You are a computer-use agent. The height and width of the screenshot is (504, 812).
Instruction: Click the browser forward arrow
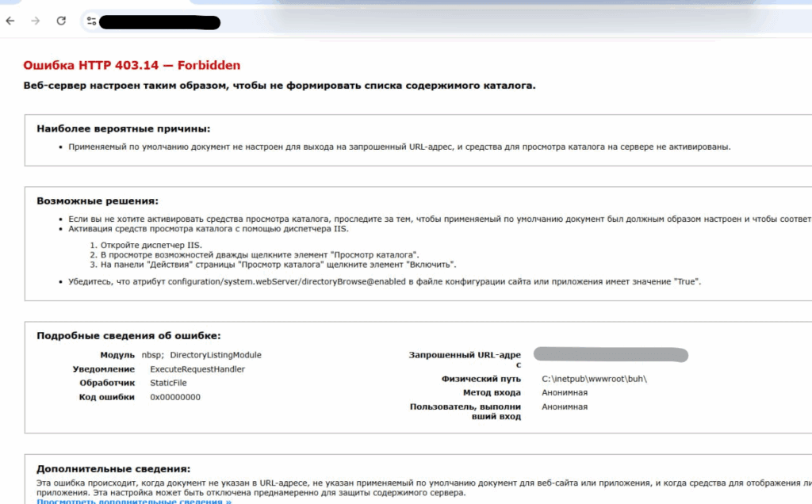[35, 21]
